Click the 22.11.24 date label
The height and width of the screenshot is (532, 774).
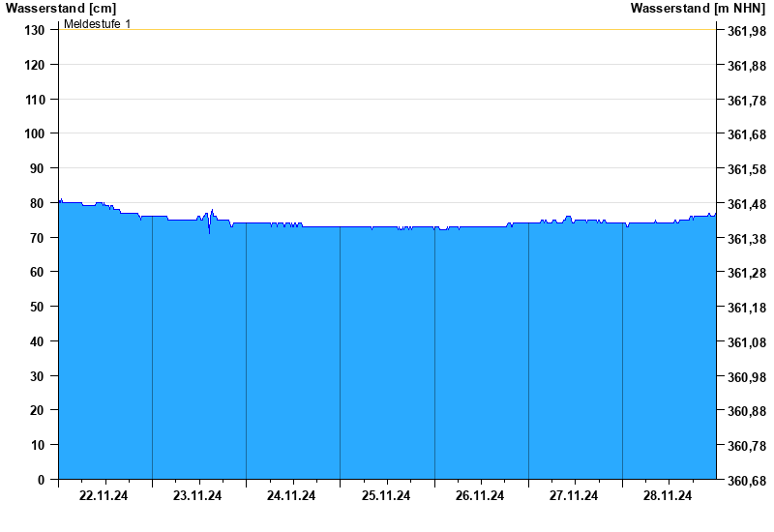click(104, 496)
